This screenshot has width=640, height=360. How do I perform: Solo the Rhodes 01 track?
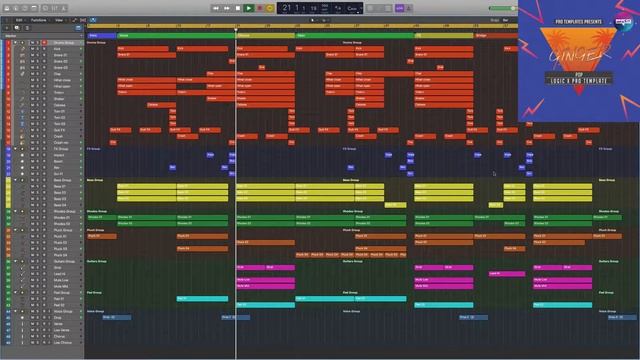click(38, 218)
